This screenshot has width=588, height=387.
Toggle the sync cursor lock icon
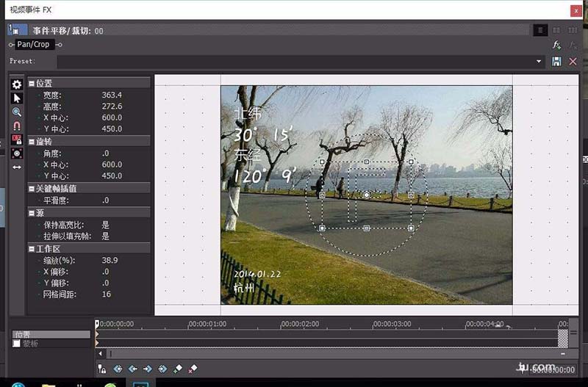(x=101, y=369)
